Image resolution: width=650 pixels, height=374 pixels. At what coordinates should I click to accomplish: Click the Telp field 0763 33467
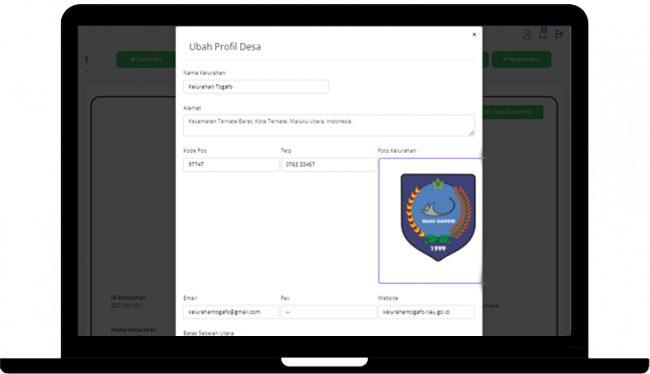[329, 165]
